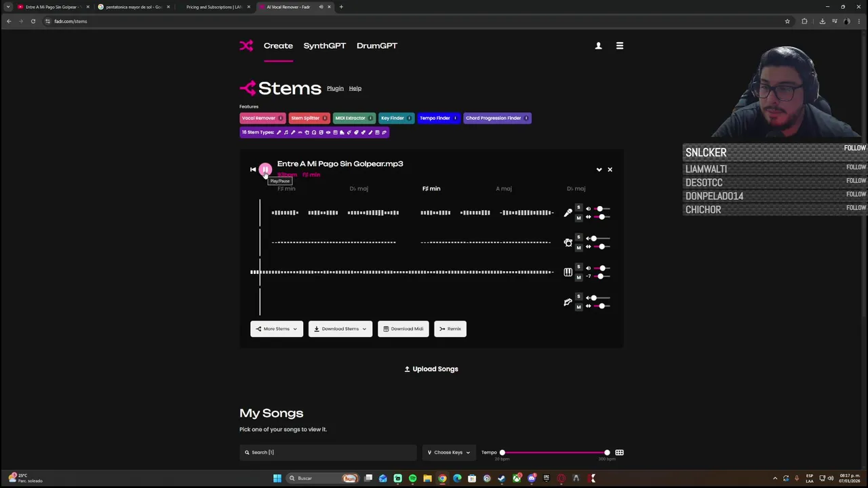
Task: Switch to the Pricing and Subscriptions browser tab
Action: pyautogui.click(x=214, y=7)
